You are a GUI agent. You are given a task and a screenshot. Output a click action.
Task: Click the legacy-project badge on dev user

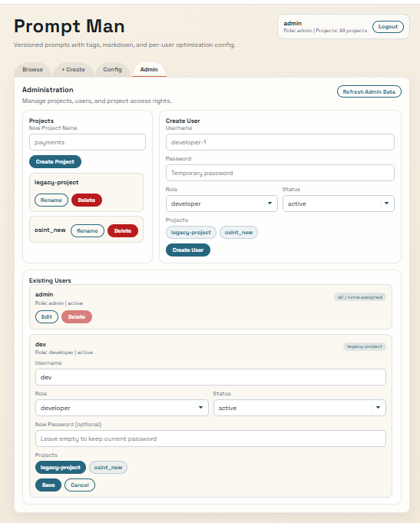365,346
